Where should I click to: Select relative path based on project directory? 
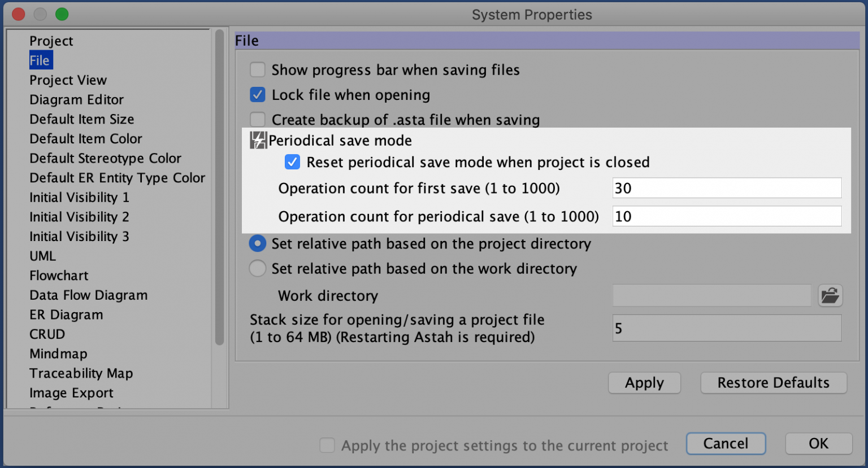258,244
